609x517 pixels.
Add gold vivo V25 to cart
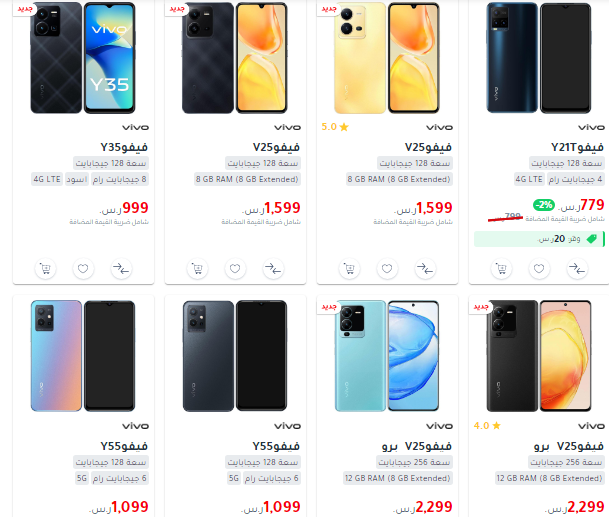350,268
